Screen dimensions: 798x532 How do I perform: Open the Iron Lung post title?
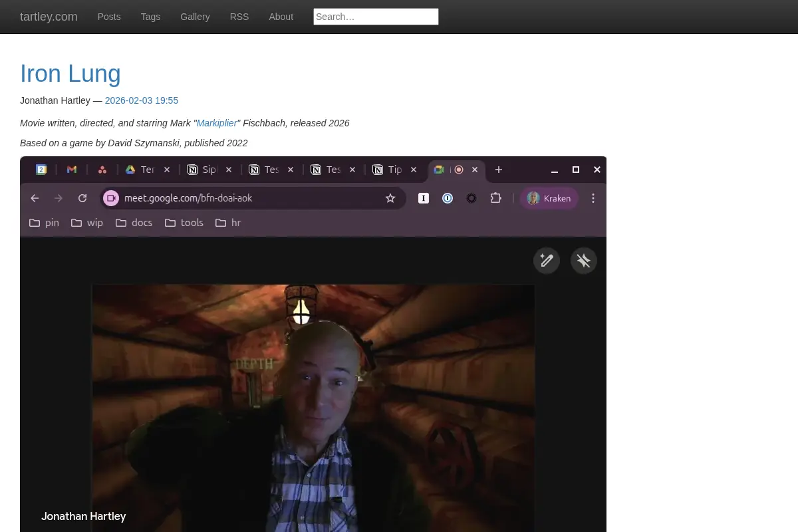(70, 73)
